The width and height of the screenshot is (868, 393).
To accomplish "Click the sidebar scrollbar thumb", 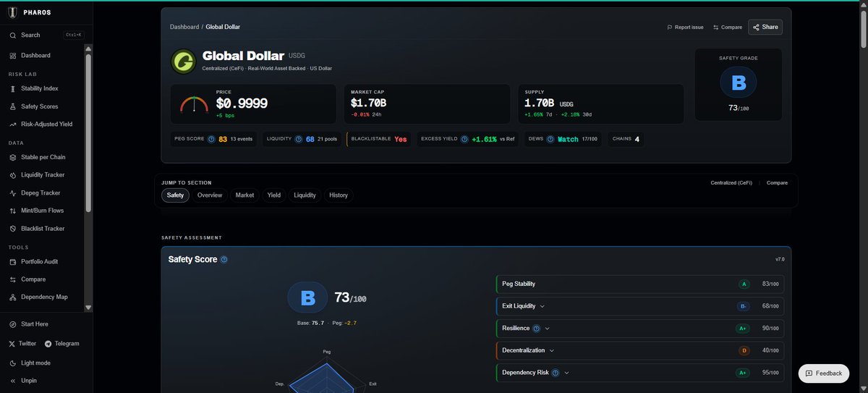I will click(88, 134).
